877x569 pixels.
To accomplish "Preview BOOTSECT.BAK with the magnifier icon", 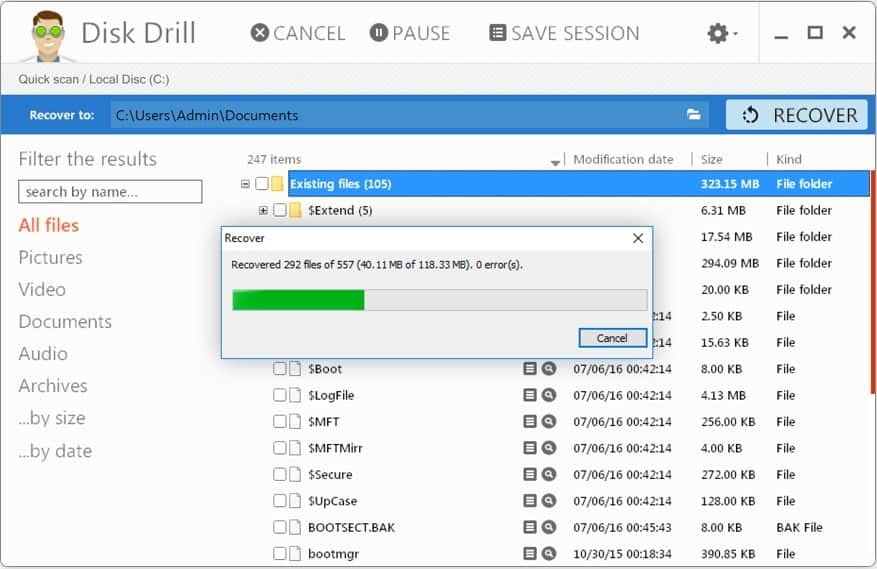I will (549, 527).
